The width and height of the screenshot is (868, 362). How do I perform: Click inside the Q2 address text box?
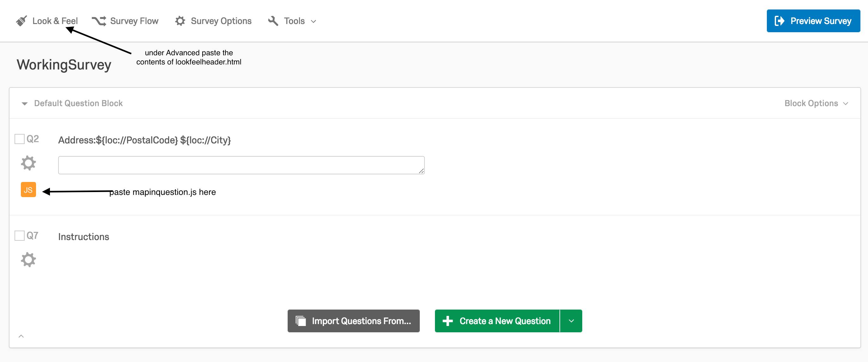[x=241, y=165]
